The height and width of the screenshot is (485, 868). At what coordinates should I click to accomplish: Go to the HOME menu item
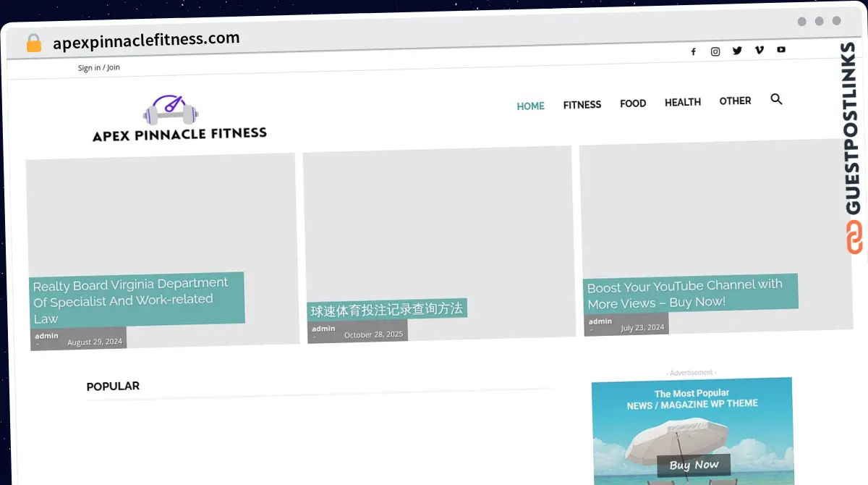(x=530, y=106)
